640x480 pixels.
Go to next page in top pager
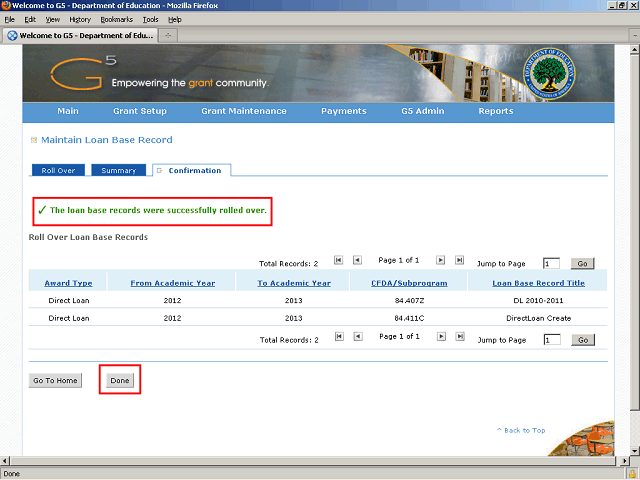tap(440, 260)
